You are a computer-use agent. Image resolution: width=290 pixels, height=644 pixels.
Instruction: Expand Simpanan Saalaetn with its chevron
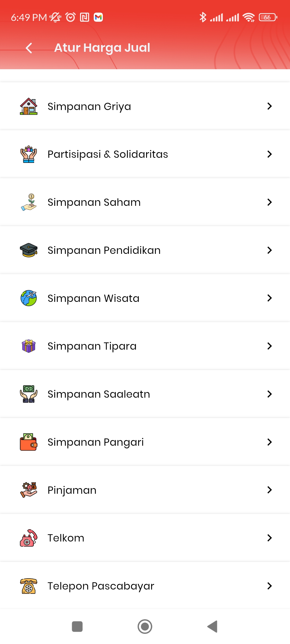click(x=270, y=394)
